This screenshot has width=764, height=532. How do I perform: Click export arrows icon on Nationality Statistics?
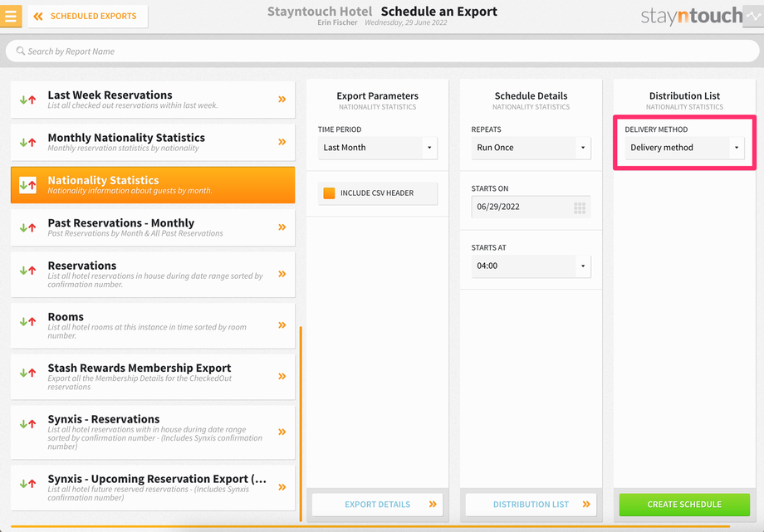coord(27,185)
